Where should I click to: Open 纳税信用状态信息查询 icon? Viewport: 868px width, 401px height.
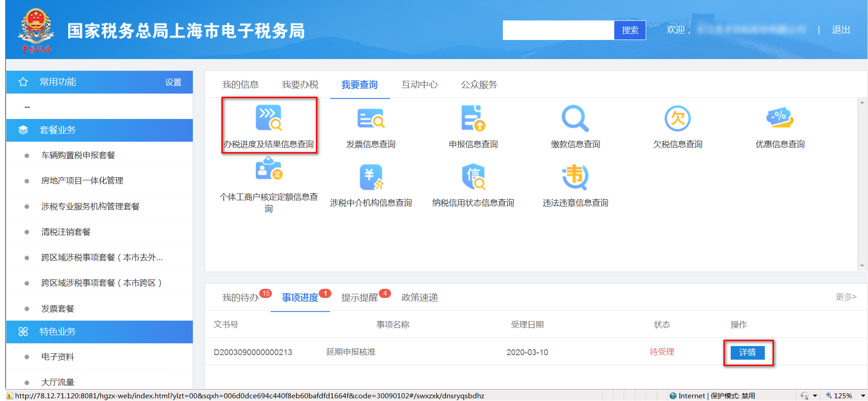tap(473, 177)
